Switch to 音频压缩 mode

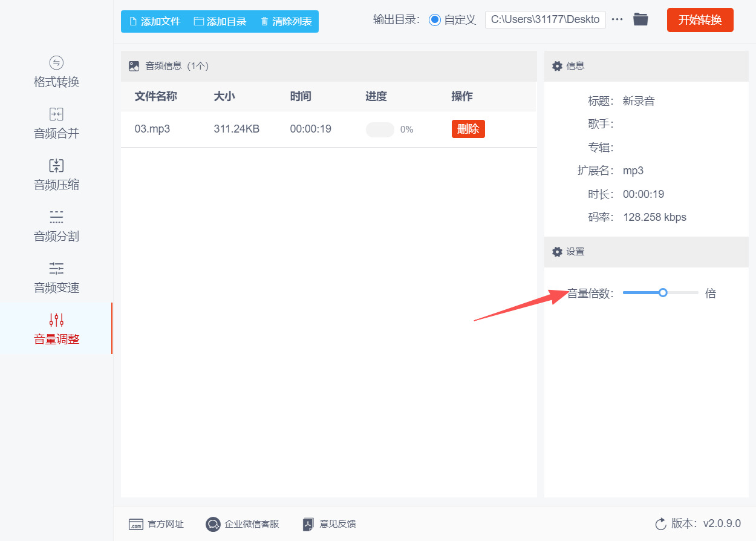point(56,175)
